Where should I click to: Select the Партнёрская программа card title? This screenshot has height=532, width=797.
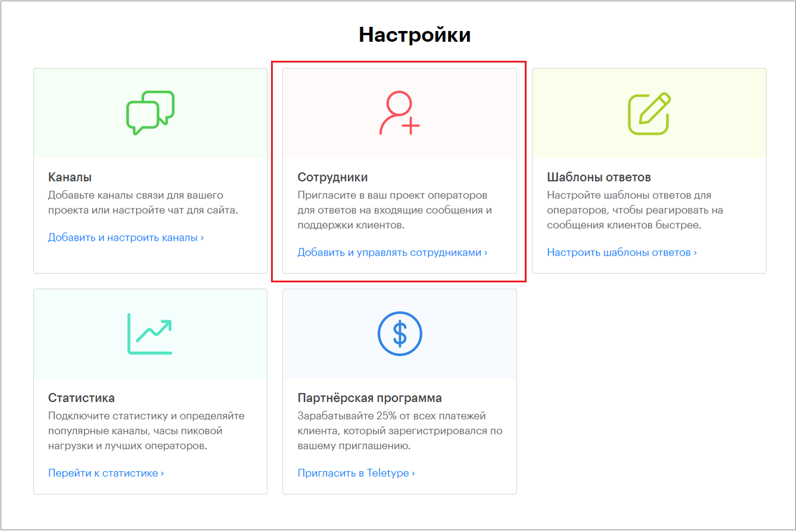tap(369, 397)
